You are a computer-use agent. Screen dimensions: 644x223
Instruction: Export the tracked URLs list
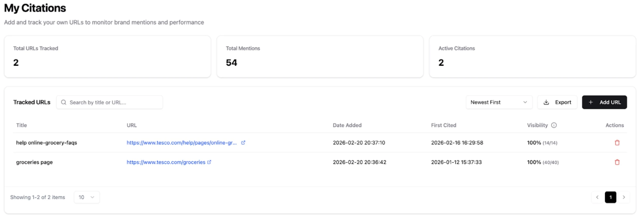pos(557,102)
